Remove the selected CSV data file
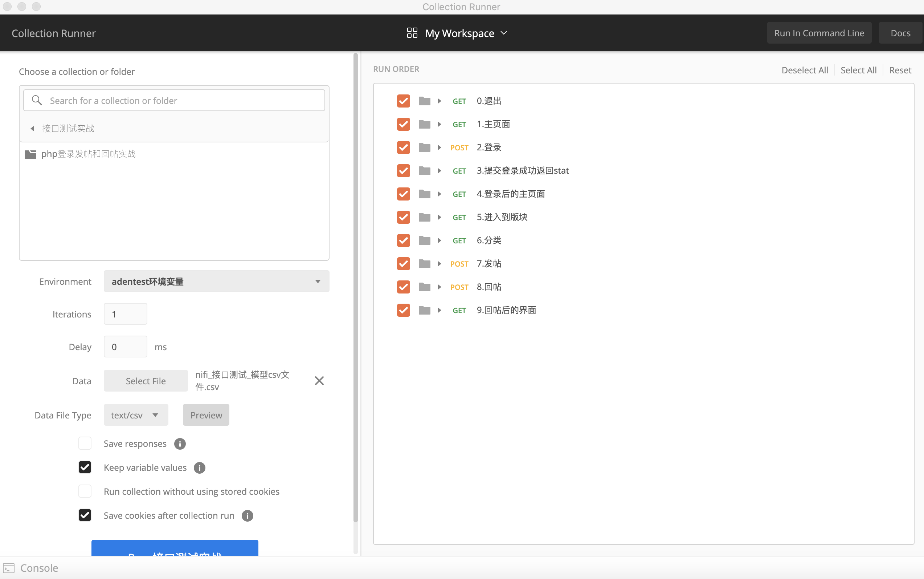This screenshot has height=579, width=924. click(x=319, y=381)
